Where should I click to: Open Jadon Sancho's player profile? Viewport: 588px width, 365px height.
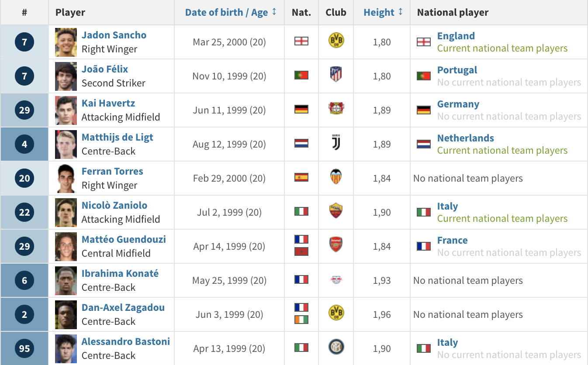tap(114, 35)
